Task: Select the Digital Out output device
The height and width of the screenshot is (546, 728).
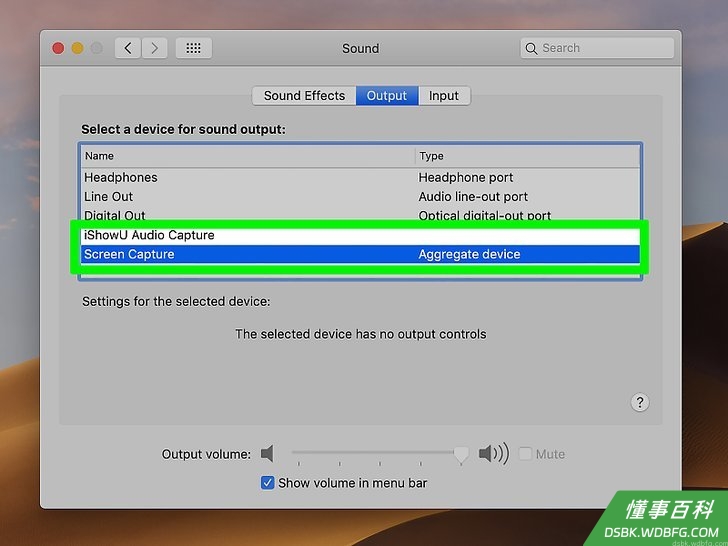Action: point(360,215)
